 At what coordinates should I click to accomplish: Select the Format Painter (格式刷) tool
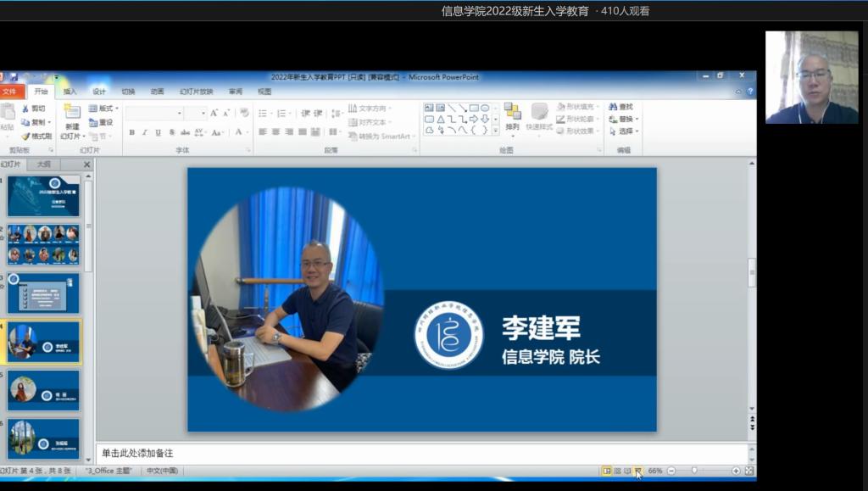25,136
